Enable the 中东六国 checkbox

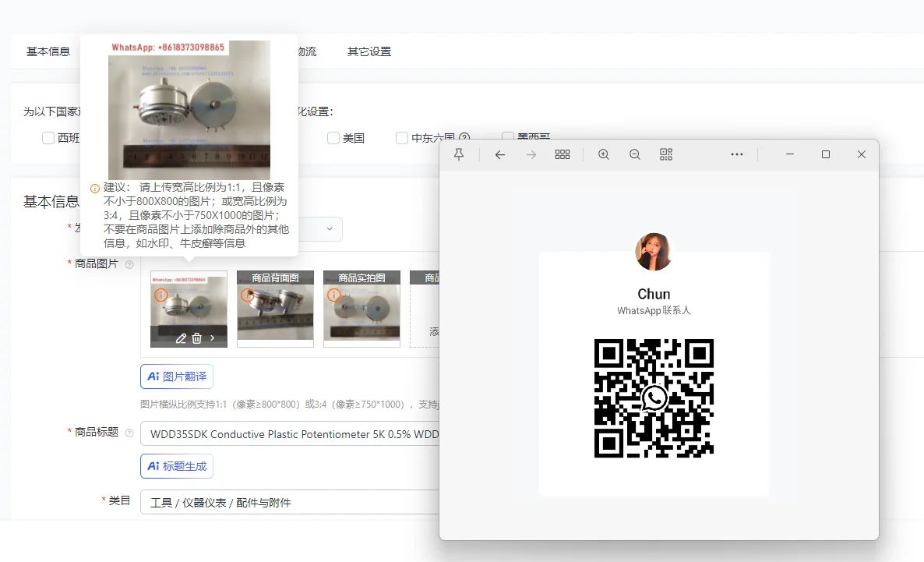[x=402, y=138]
